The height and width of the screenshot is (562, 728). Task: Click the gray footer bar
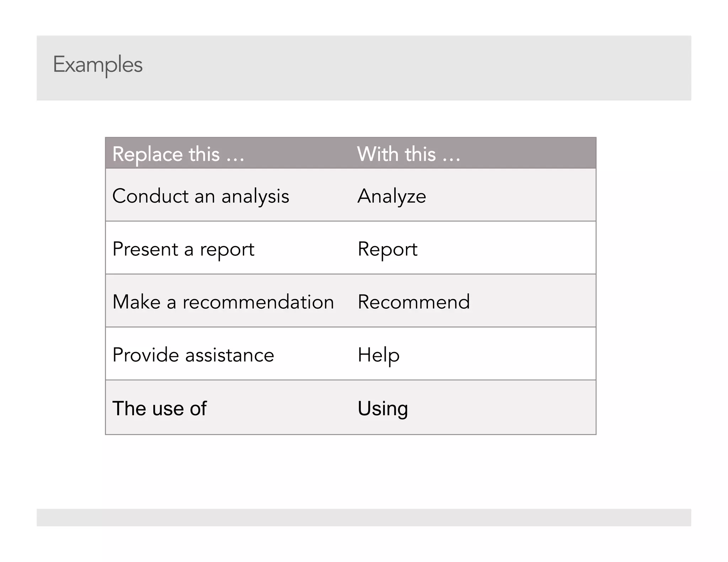(364, 517)
